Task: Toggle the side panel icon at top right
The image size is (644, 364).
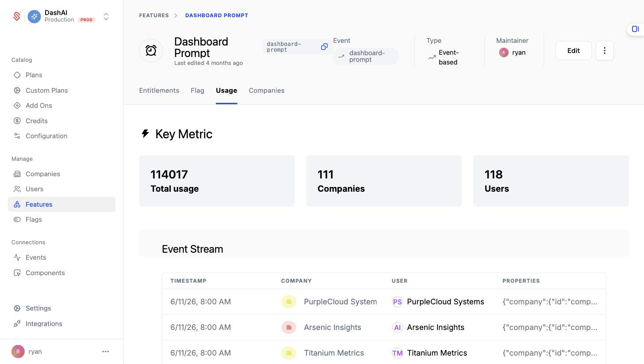Action: [635, 29]
